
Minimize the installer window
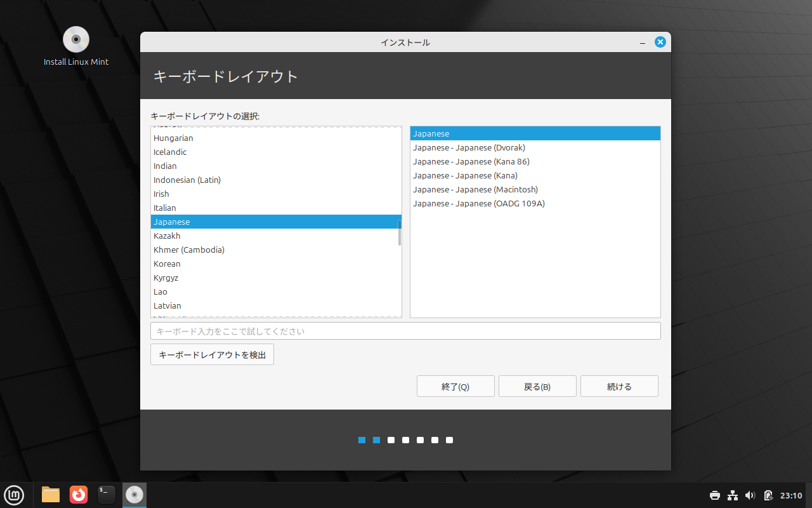[x=643, y=43]
